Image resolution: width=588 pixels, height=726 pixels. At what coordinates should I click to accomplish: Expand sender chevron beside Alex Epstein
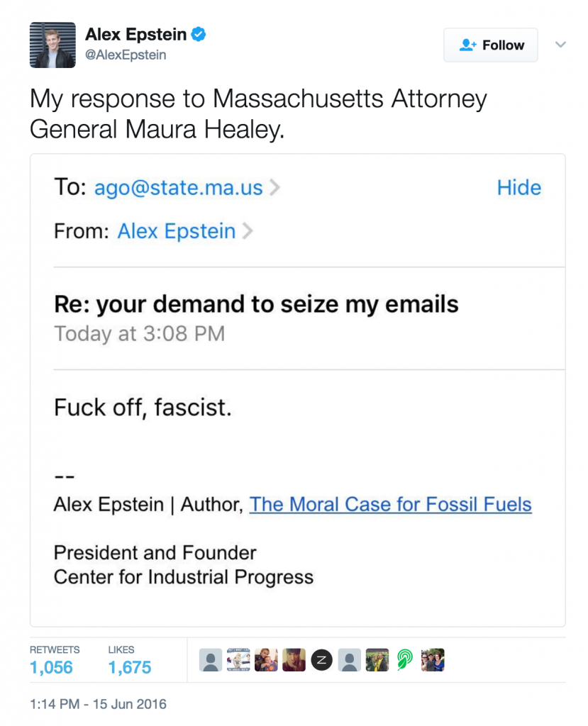pyautogui.click(x=248, y=231)
